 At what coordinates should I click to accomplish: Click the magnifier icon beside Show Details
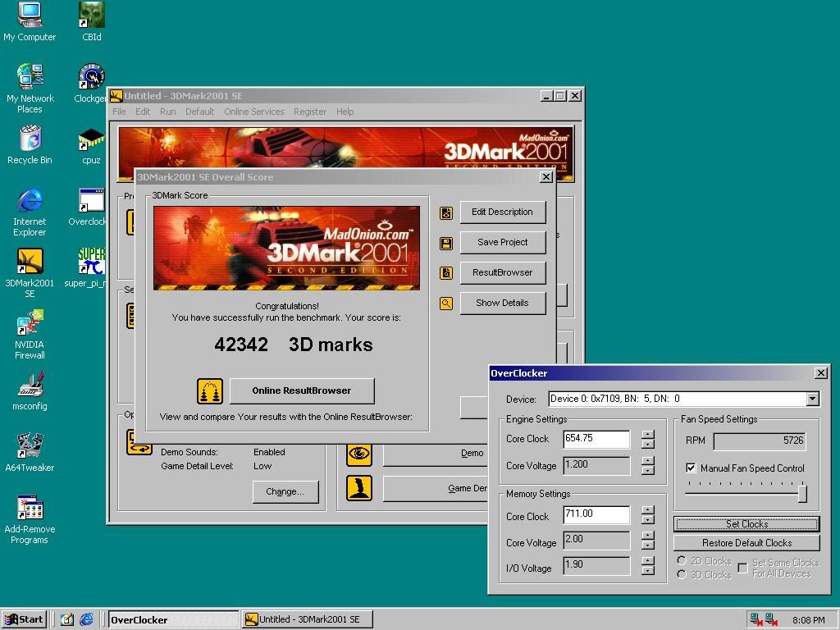pyautogui.click(x=446, y=304)
